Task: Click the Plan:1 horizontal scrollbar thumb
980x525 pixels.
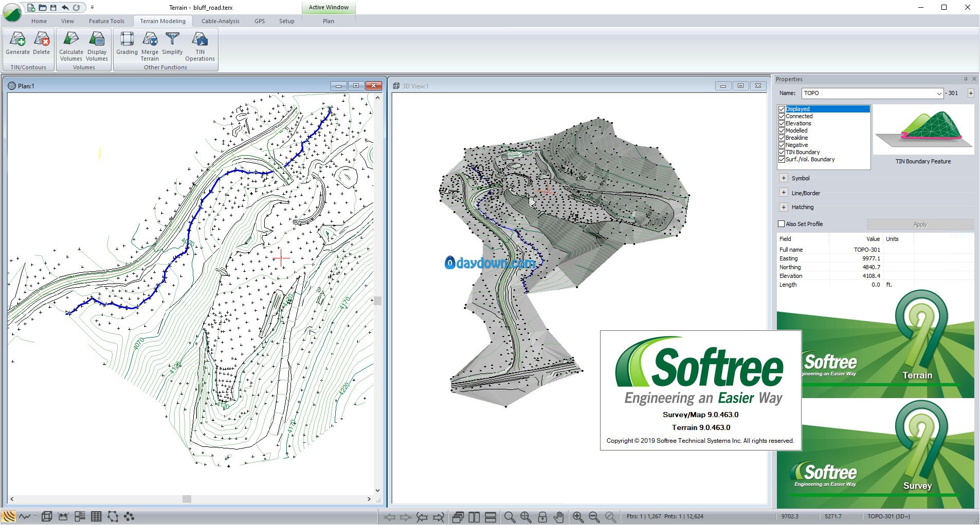Action: click(187, 499)
